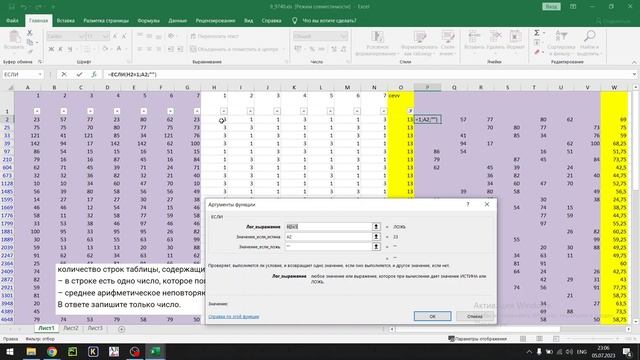Viewport: 640px width, 360px height.
Task: Open the Windows Start menu
Action: [9, 351]
